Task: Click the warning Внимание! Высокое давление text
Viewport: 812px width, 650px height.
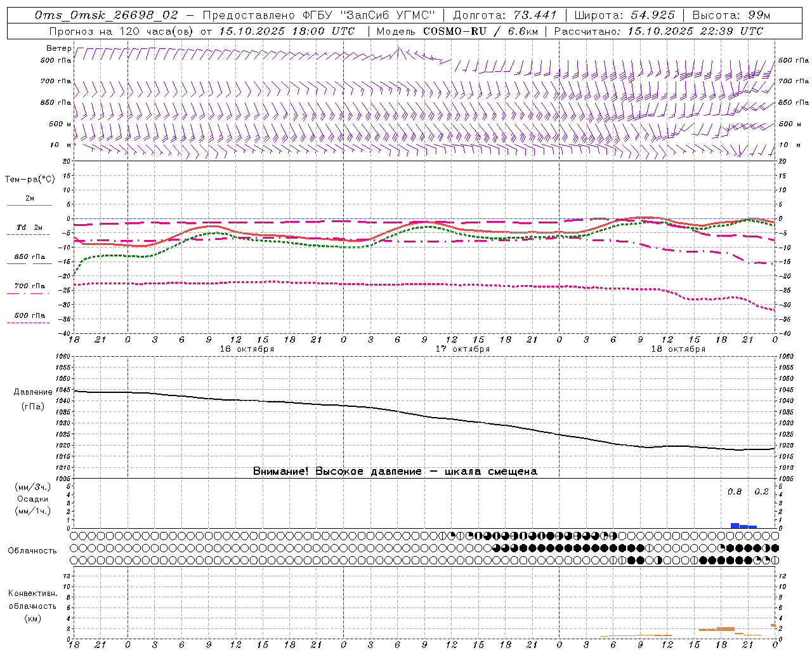Action: pos(337,472)
